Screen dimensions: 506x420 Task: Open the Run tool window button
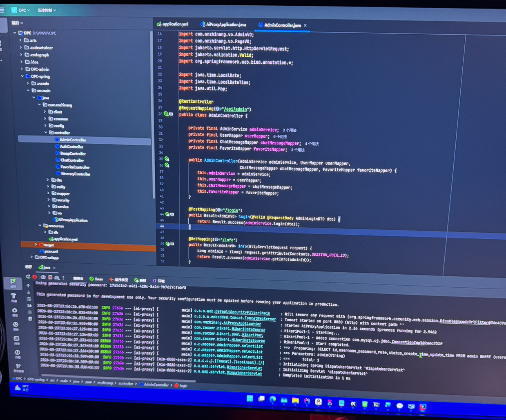13,282
